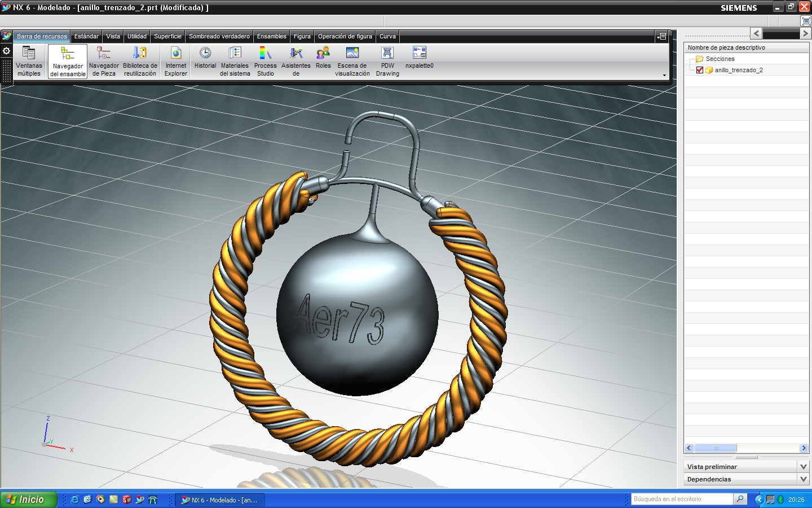Launch NX from quick launch bar

(x=140, y=500)
